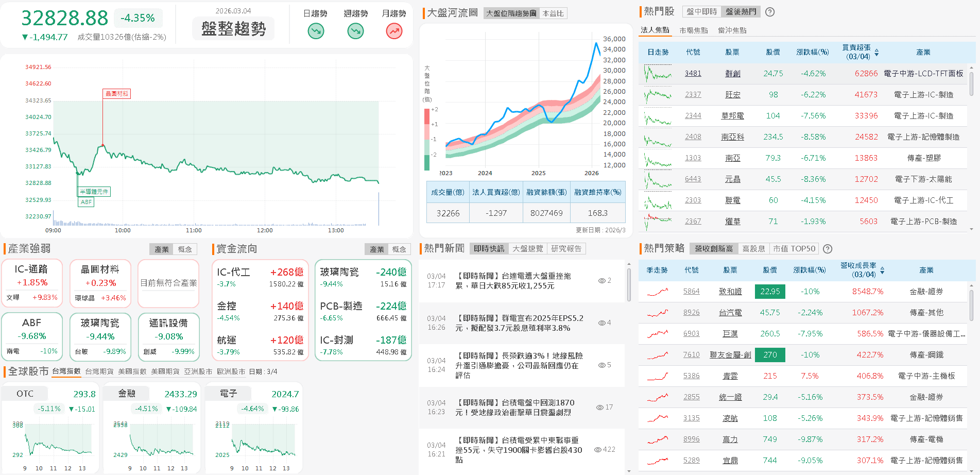Click the 日趨勢 green trend icon
This screenshot has height=475, width=980.
(315, 31)
